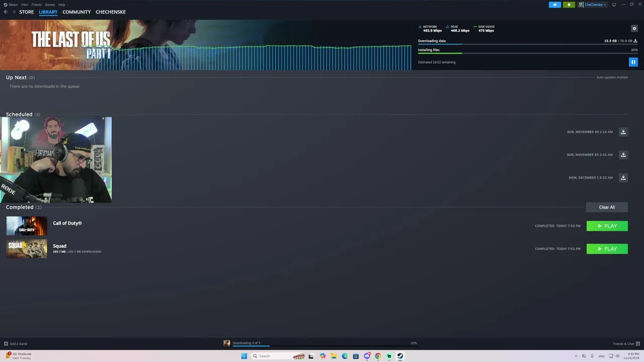Open the green notifications bell
Screen dimensions: 644x362
[x=569, y=5]
